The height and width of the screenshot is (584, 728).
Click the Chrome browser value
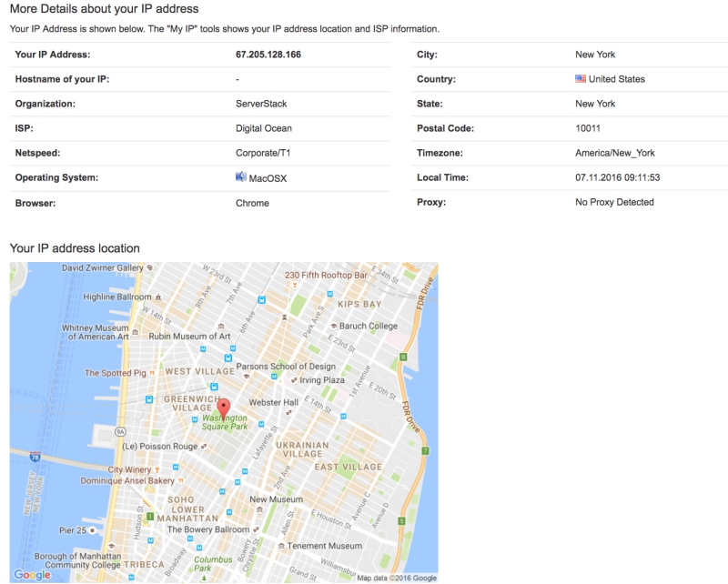click(x=252, y=203)
